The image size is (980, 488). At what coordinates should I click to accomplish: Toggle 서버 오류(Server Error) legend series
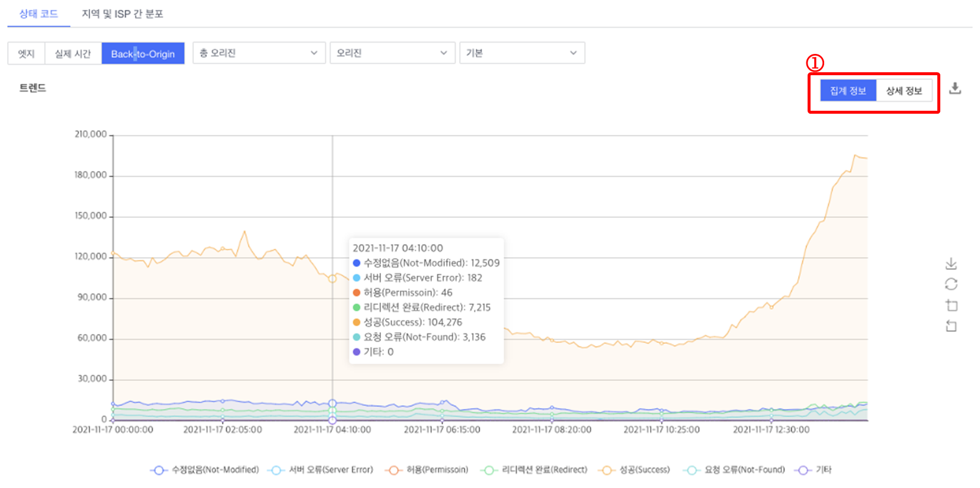coord(321,470)
